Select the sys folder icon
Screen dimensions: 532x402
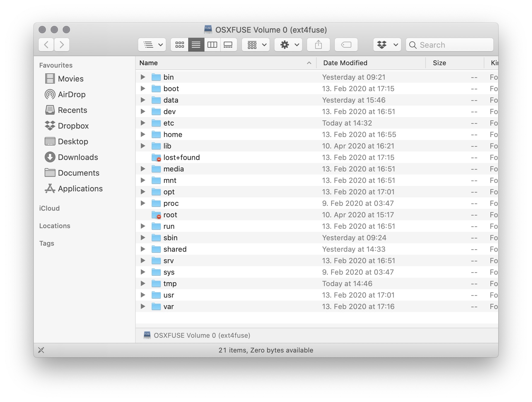(156, 272)
